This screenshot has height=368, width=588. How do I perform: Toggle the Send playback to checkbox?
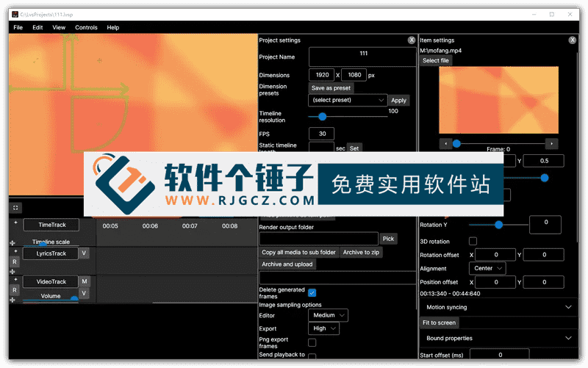[312, 356]
